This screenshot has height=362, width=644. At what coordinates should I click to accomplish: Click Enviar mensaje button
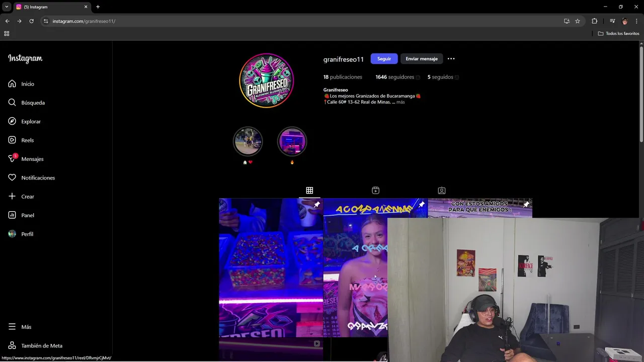click(422, 59)
